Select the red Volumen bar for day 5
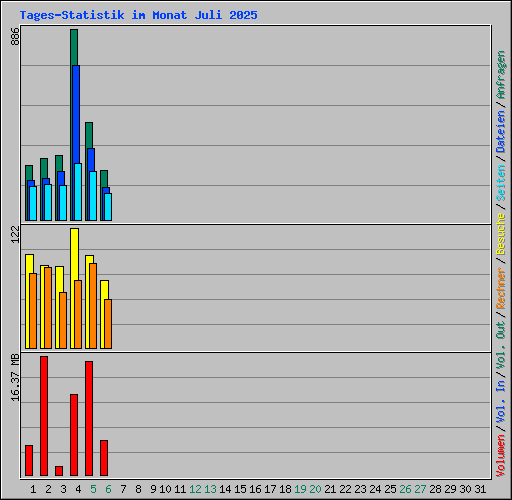The height and width of the screenshot is (500, 512). pyautogui.click(x=89, y=418)
